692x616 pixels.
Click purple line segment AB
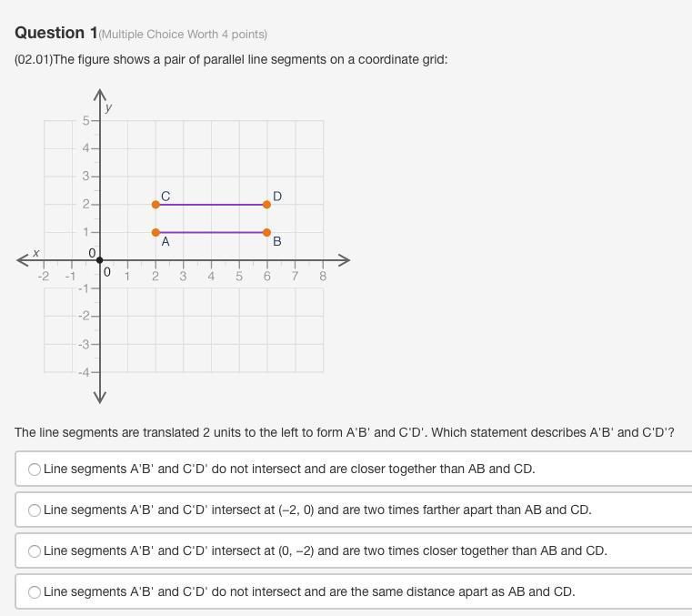(x=211, y=232)
